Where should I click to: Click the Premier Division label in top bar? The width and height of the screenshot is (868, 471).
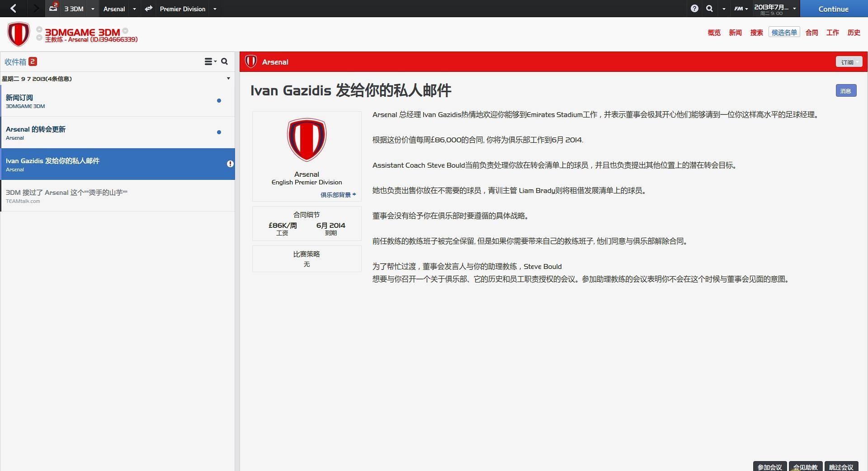point(183,9)
